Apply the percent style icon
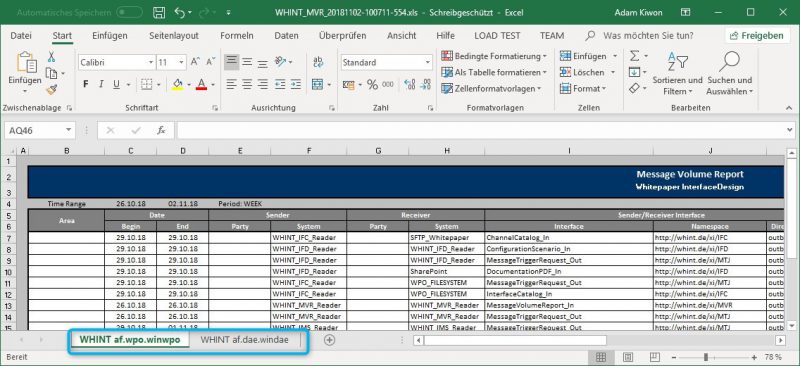 click(x=372, y=84)
